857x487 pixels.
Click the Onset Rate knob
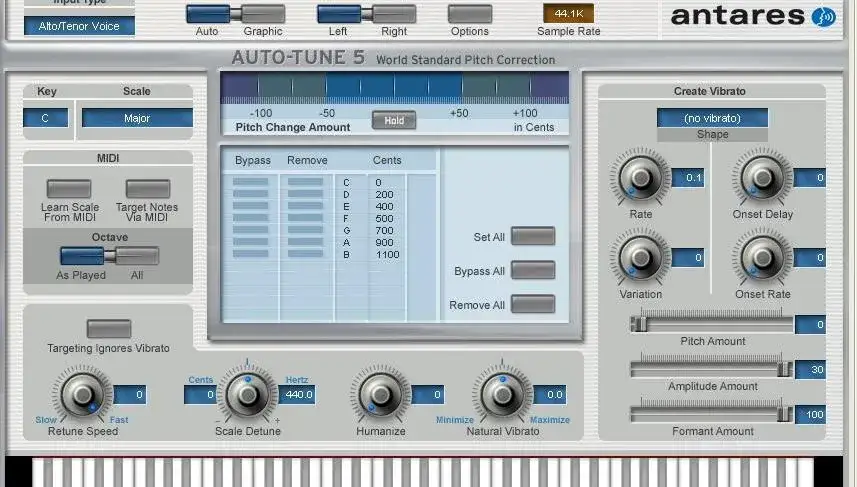(762, 257)
